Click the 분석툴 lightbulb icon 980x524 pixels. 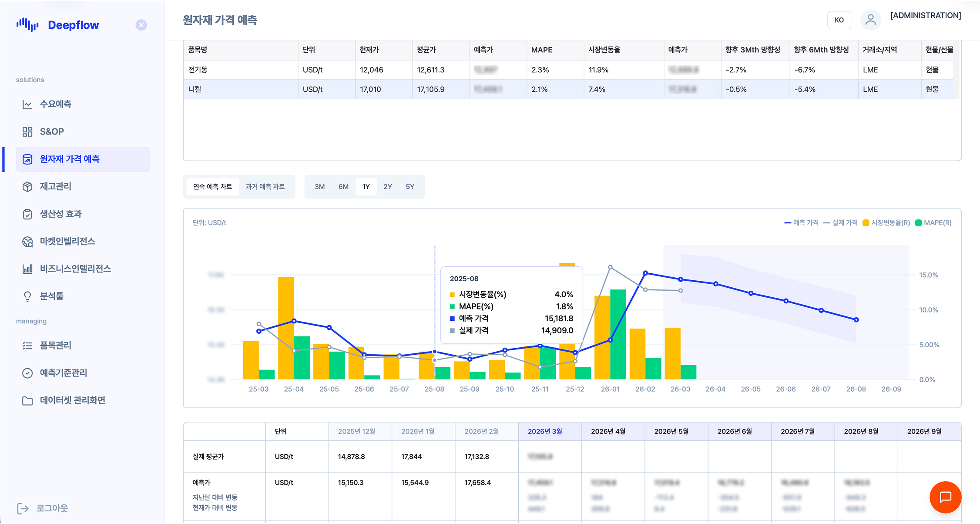27,296
